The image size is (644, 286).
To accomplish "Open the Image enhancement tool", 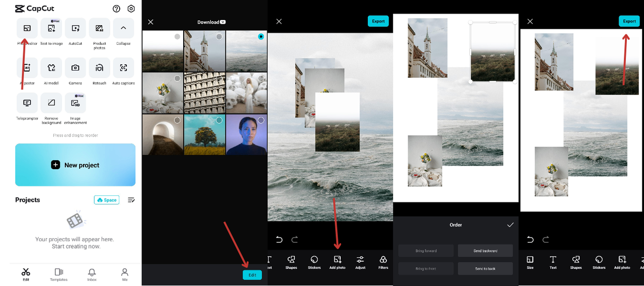I will [75, 103].
